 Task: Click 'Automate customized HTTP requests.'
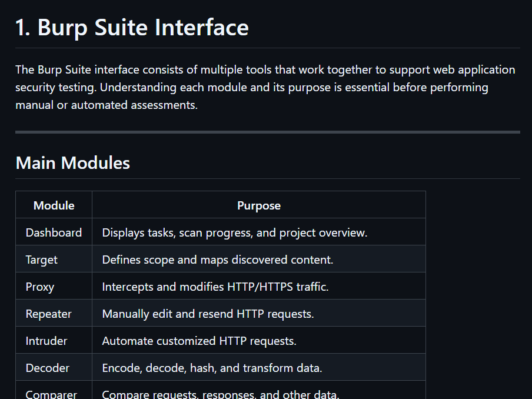tap(199, 341)
